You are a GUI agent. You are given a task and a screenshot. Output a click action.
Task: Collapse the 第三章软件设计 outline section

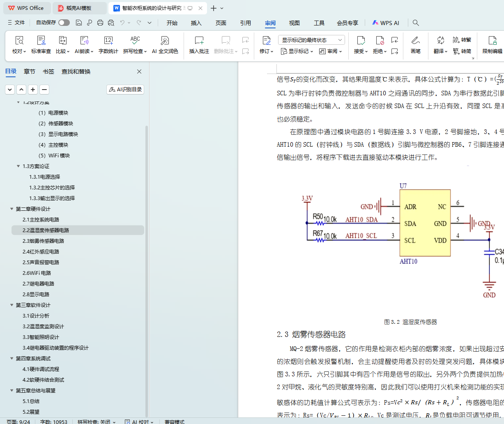[12, 305]
